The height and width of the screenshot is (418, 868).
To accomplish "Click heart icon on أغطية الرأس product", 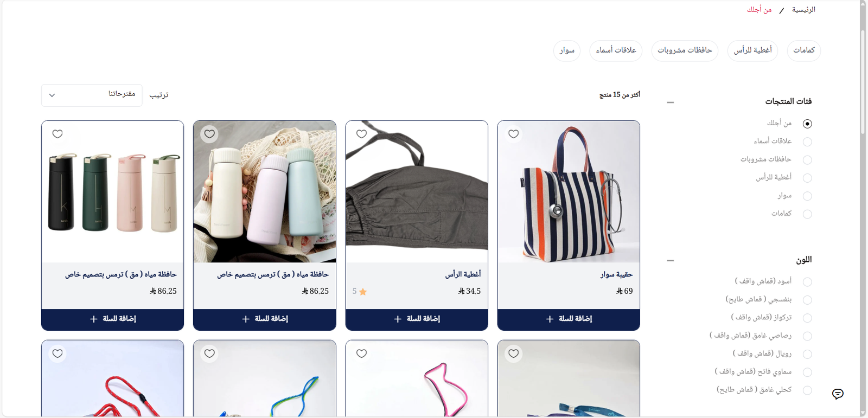I will [x=362, y=134].
